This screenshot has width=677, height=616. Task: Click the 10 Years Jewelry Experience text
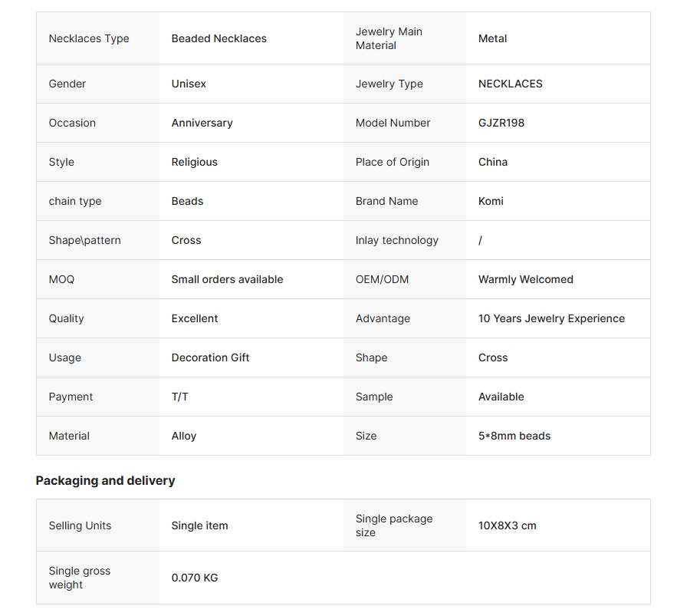(551, 318)
